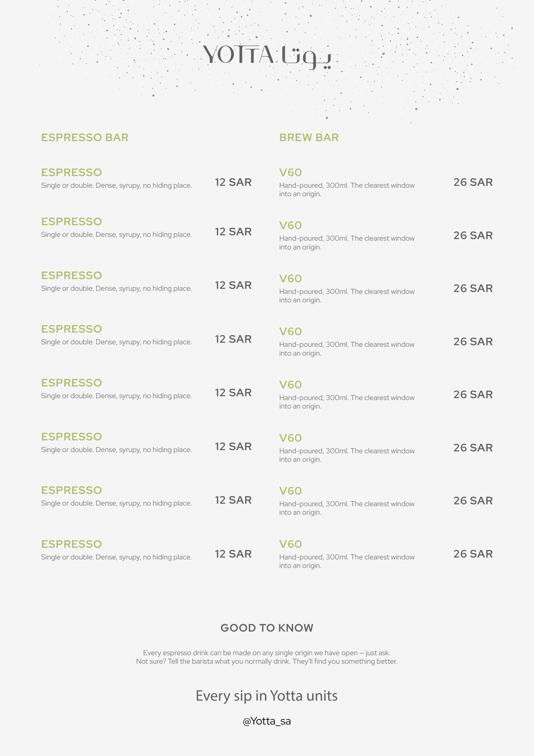Click the YOTTA logo at top
Viewport: 534px width, 756px height.
(x=267, y=56)
